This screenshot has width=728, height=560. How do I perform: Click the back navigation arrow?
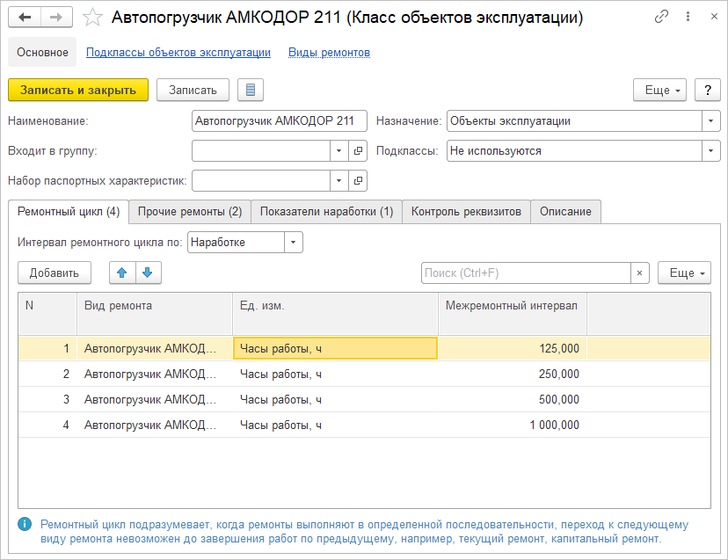click(x=25, y=18)
